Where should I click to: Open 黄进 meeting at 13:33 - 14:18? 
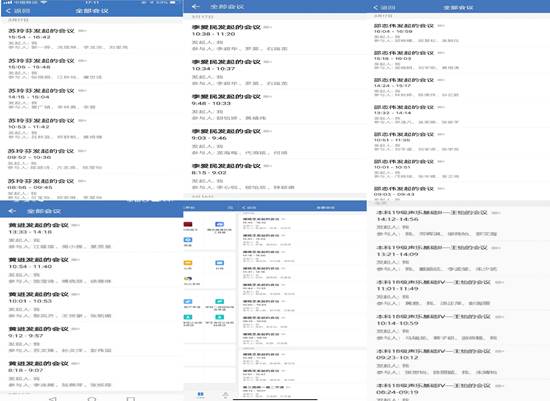click(x=92, y=235)
